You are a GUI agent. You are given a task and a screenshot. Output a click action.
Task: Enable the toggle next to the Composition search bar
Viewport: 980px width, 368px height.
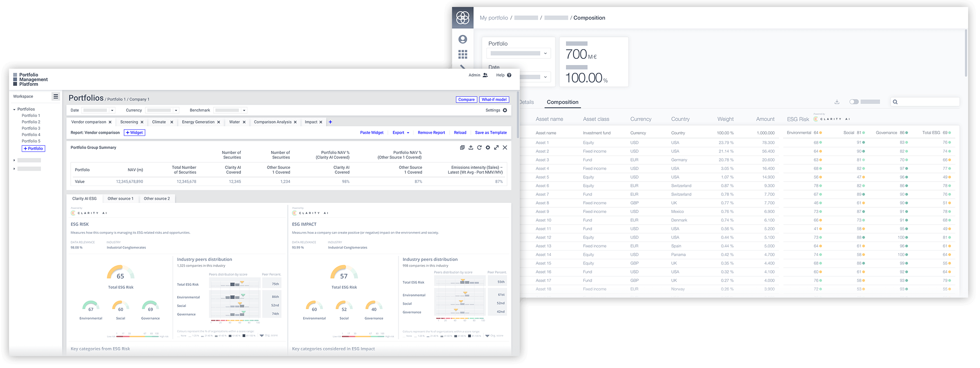tap(853, 101)
